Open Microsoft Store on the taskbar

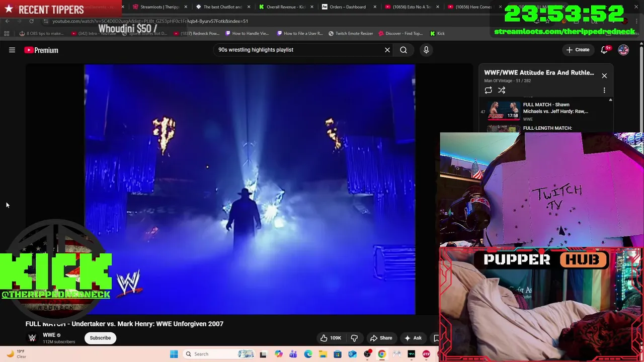pyautogui.click(x=338, y=354)
